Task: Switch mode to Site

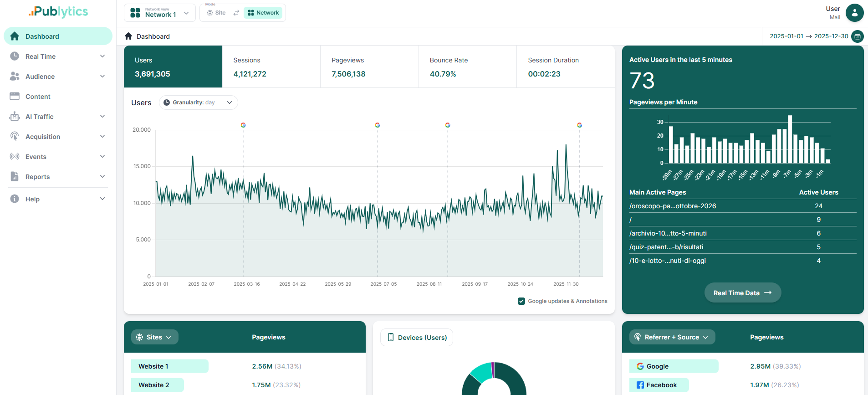Action: coord(216,13)
